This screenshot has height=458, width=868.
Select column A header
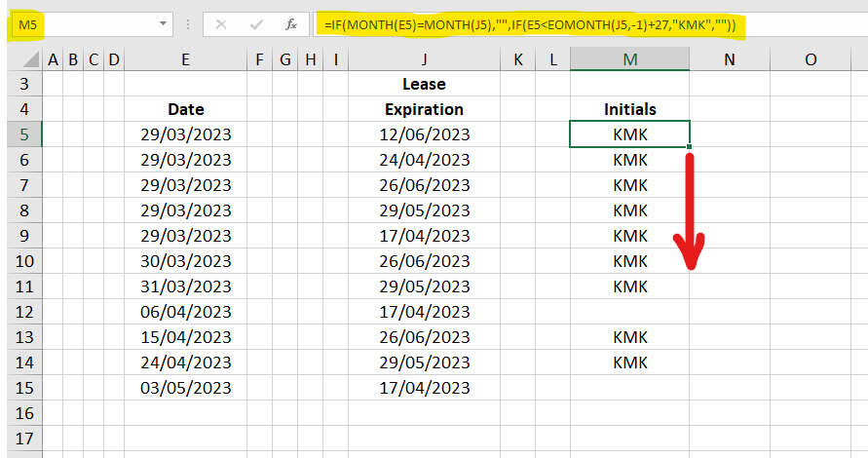click(53, 59)
